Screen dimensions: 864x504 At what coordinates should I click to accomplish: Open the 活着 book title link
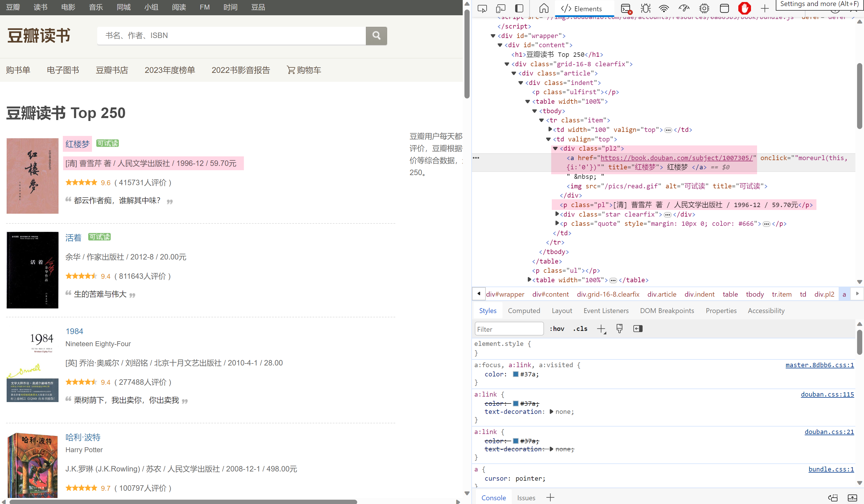74,237
